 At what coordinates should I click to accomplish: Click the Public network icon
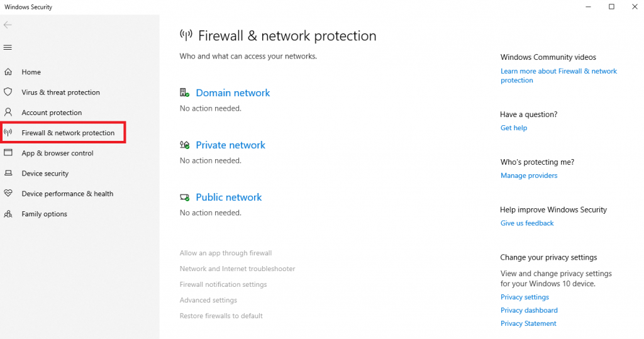tap(184, 197)
